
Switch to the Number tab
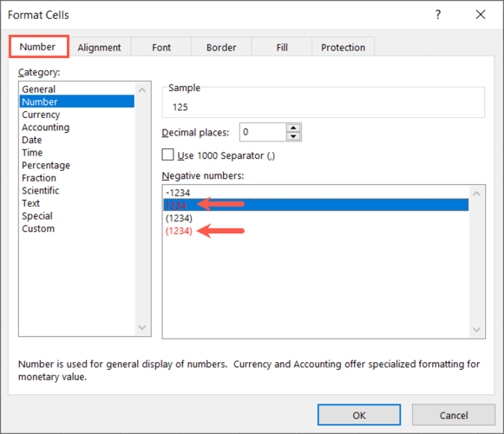(38, 47)
